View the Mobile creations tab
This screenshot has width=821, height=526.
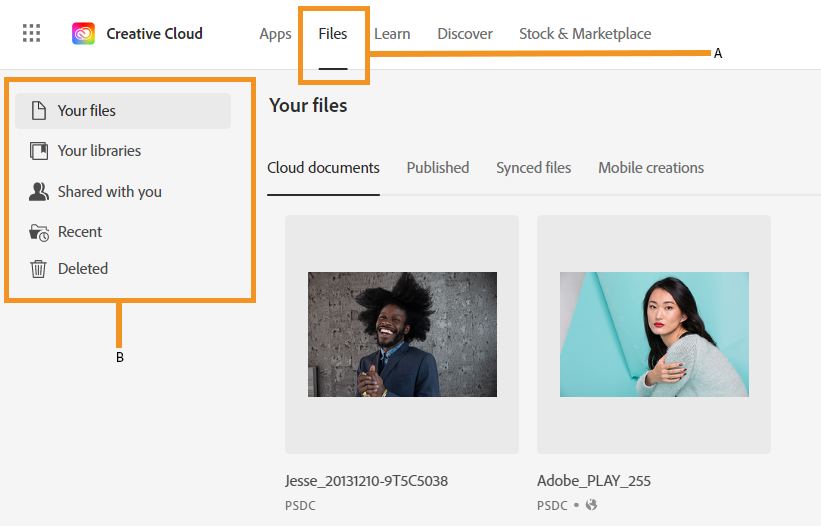(x=651, y=168)
